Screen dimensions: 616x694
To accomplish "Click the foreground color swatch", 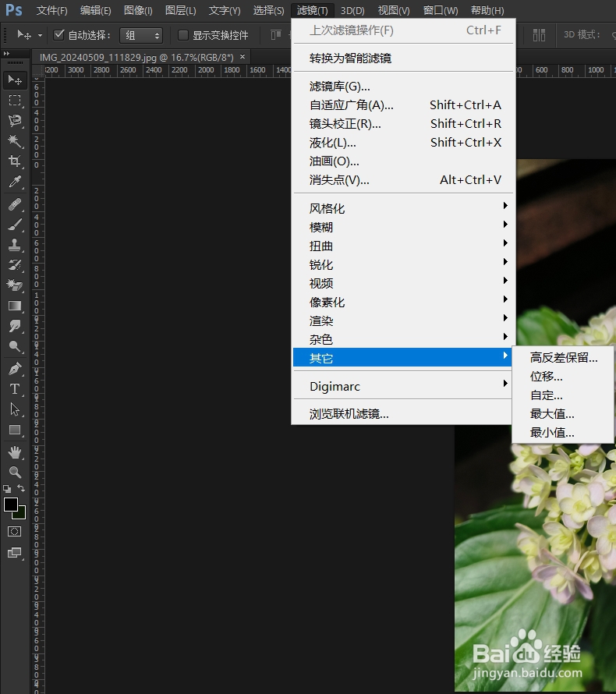I will click(x=11, y=505).
